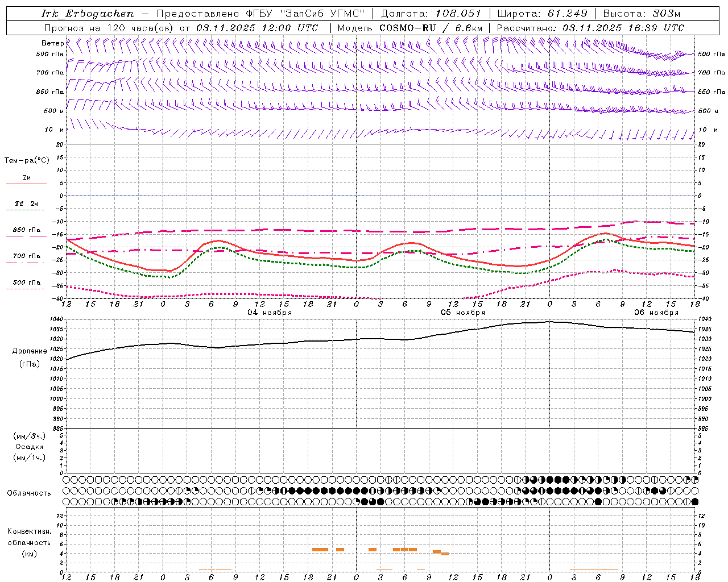Screen dimensions: 728x582
Task: Click the (км) unit under convective cloudiness
Action: coord(30,554)
